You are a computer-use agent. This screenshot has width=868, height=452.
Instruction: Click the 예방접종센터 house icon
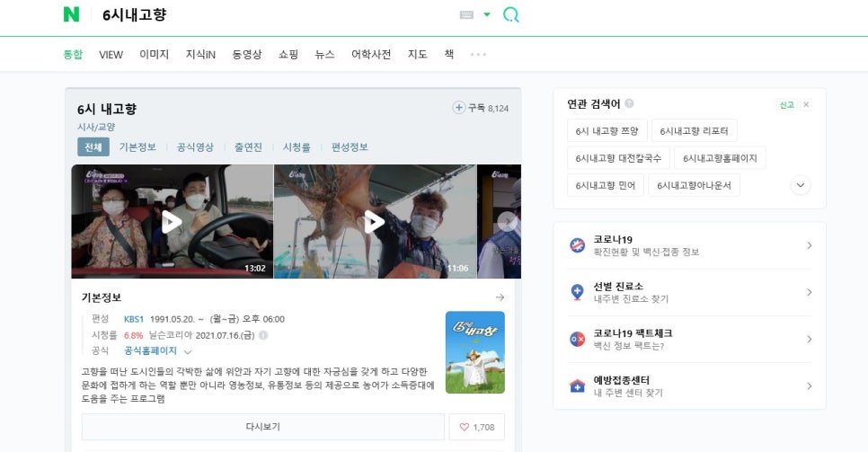578,386
